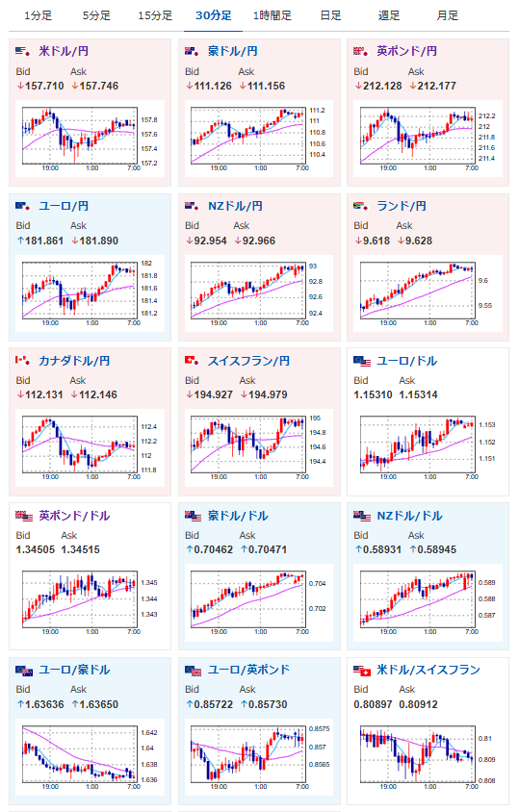The image size is (519, 812).
Task: Click the Swiss flag icon beside スイスフラン/円
Action: [x=193, y=361]
